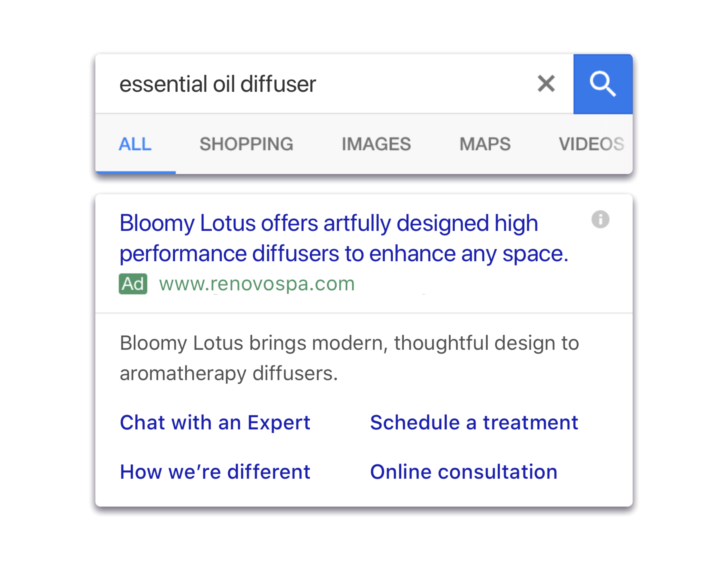728x568 pixels.
Task: Click the green Ad badge
Action: (133, 284)
